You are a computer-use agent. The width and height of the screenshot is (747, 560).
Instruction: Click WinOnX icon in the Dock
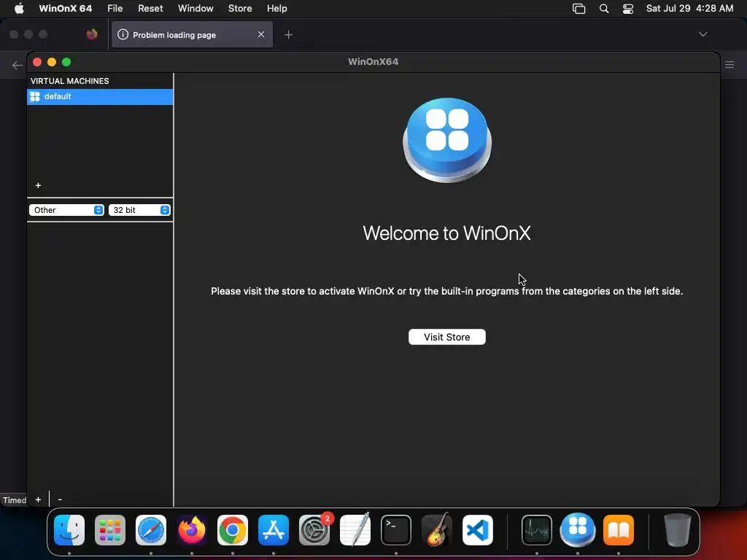click(578, 529)
